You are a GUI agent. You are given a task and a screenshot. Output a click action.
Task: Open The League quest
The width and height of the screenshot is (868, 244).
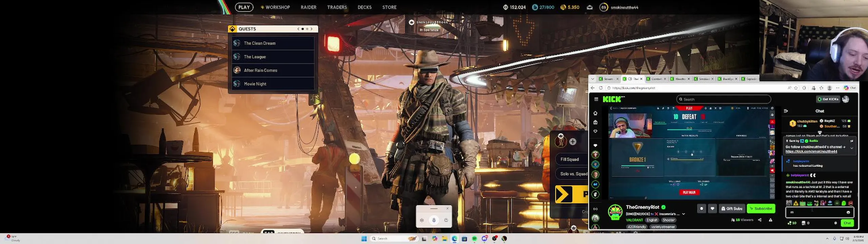coord(273,57)
